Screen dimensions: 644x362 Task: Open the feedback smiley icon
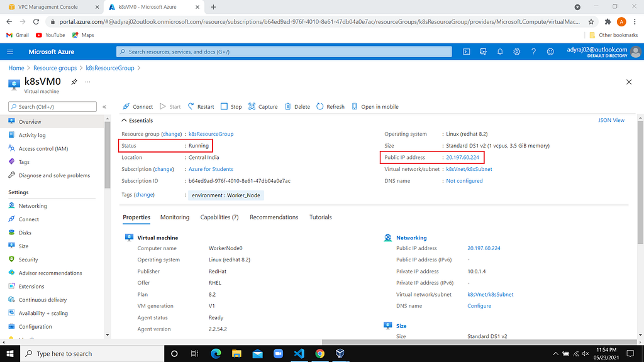tap(550, 52)
